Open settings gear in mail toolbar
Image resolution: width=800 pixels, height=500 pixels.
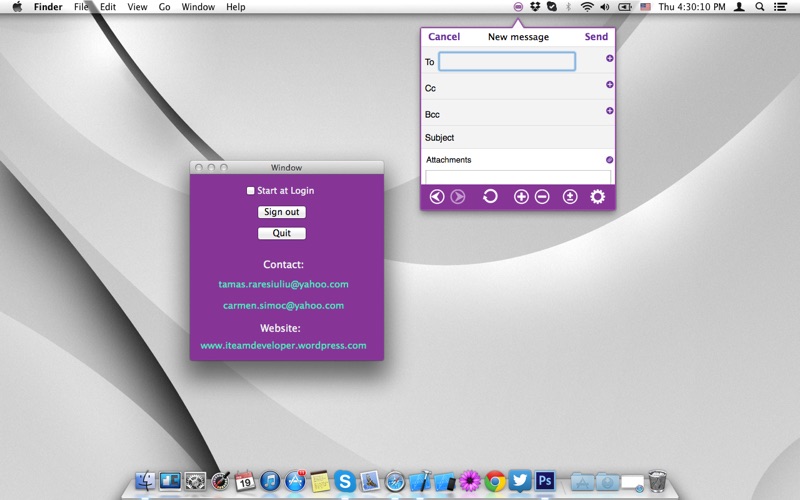[x=597, y=196]
